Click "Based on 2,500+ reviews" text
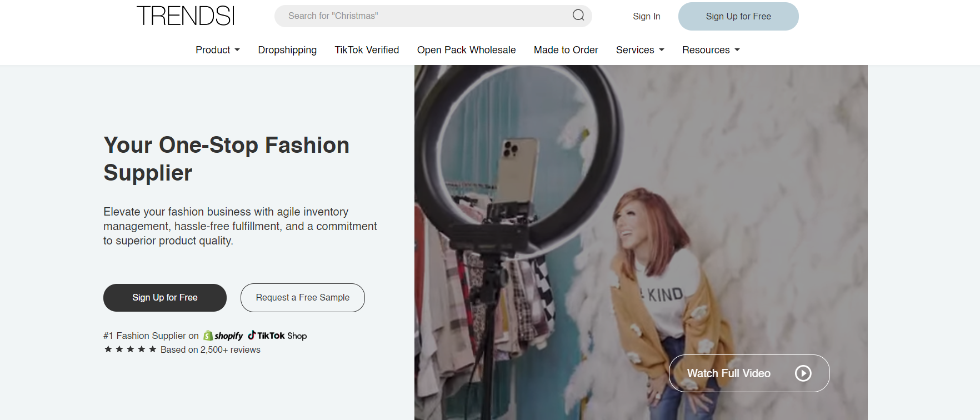The height and width of the screenshot is (420, 980). click(x=211, y=350)
